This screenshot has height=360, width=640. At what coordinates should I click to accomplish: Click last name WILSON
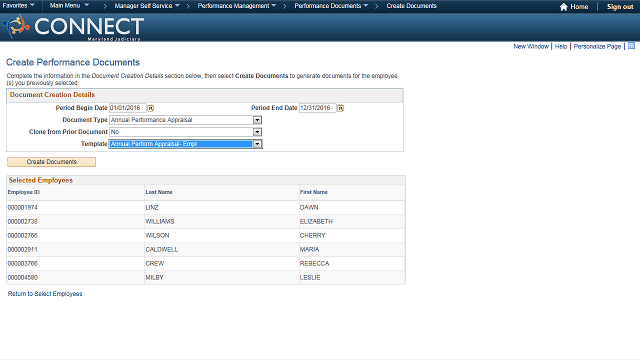click(x=157, y=236)
